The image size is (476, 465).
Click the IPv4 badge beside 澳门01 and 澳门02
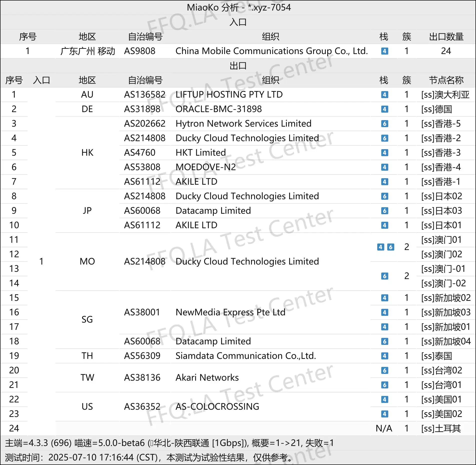tap(380, 247)
